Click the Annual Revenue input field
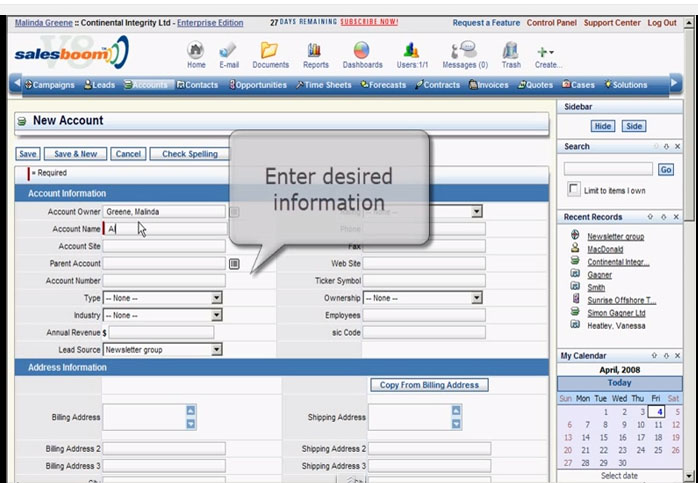This screenshot has width=698, height=483. coord(161,333)
